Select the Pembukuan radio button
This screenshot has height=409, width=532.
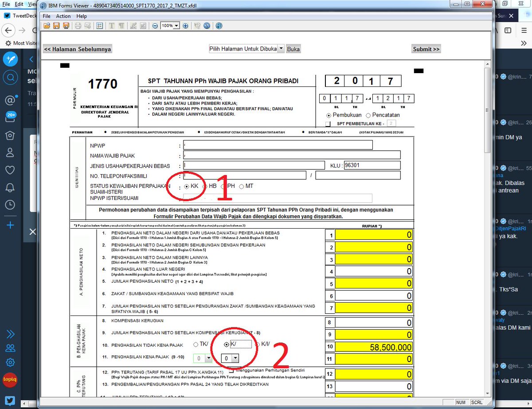(329, 115)
